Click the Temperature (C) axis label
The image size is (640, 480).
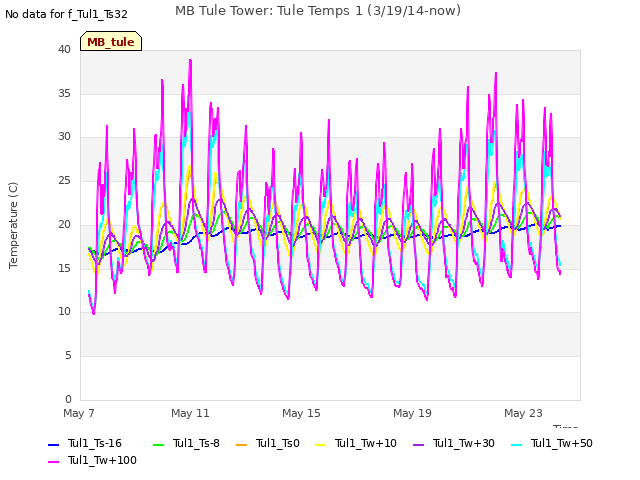(x=13, y=225)
